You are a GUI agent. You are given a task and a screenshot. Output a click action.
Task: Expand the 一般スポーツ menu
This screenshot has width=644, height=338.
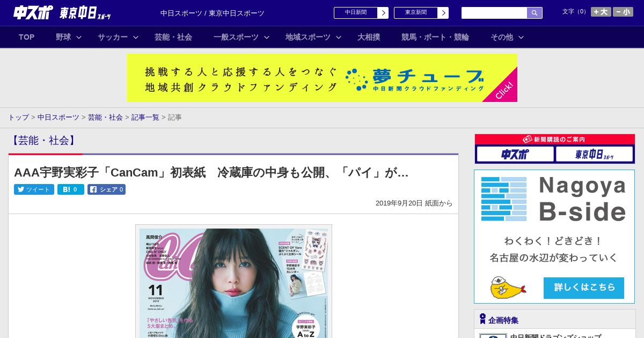click(242, 37)
